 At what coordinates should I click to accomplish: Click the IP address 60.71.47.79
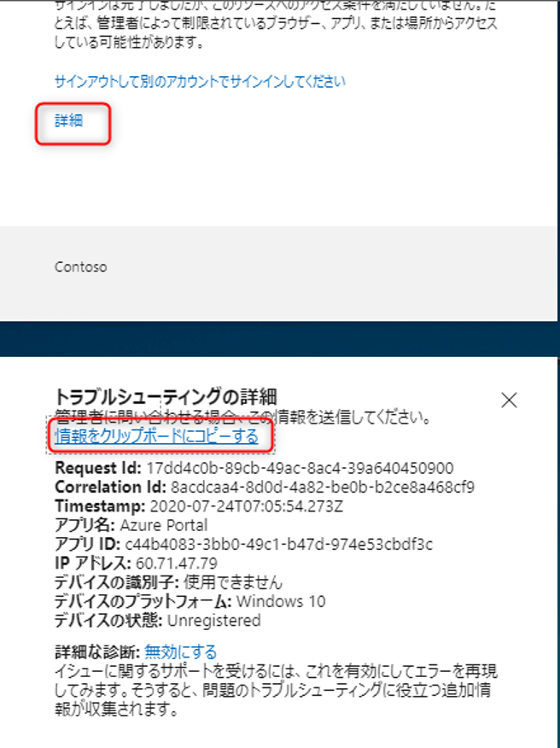pos(177,564)
